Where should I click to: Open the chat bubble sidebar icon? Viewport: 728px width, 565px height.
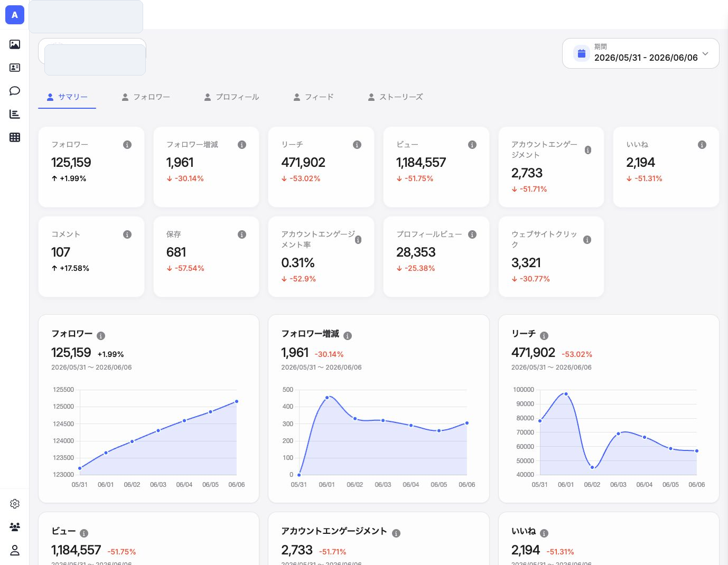(15, 91)
